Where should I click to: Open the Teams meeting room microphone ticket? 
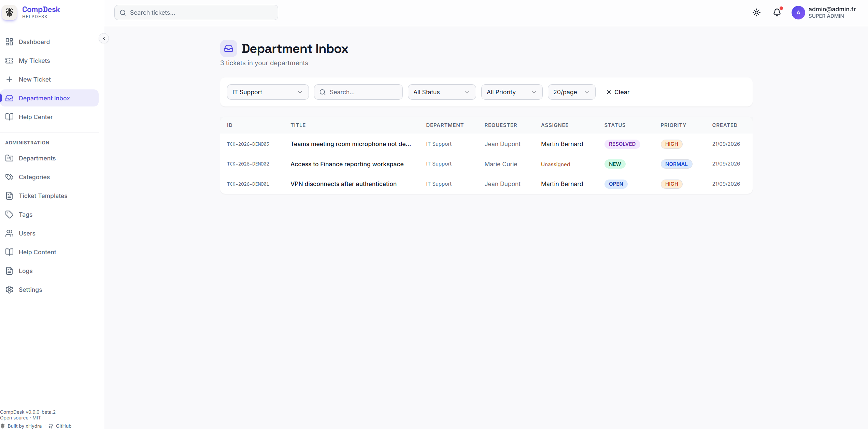pos(351,144)
